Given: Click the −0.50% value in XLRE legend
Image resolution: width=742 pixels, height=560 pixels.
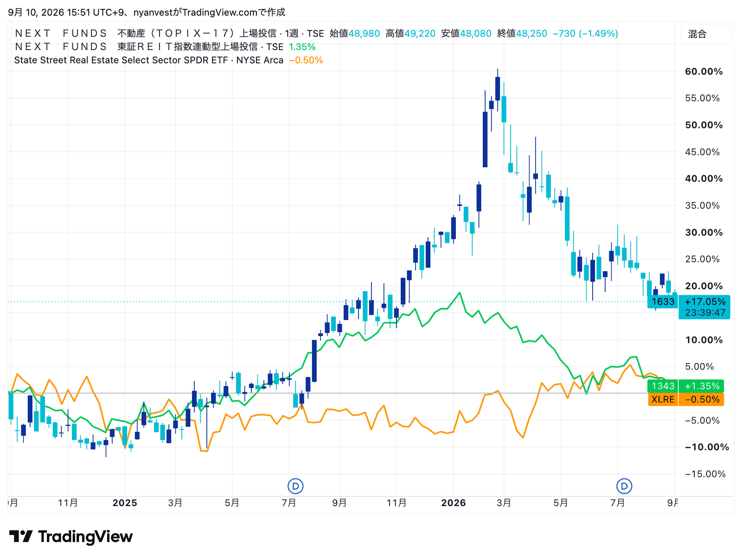Looking at the screenshot, I should pos(306,60).
